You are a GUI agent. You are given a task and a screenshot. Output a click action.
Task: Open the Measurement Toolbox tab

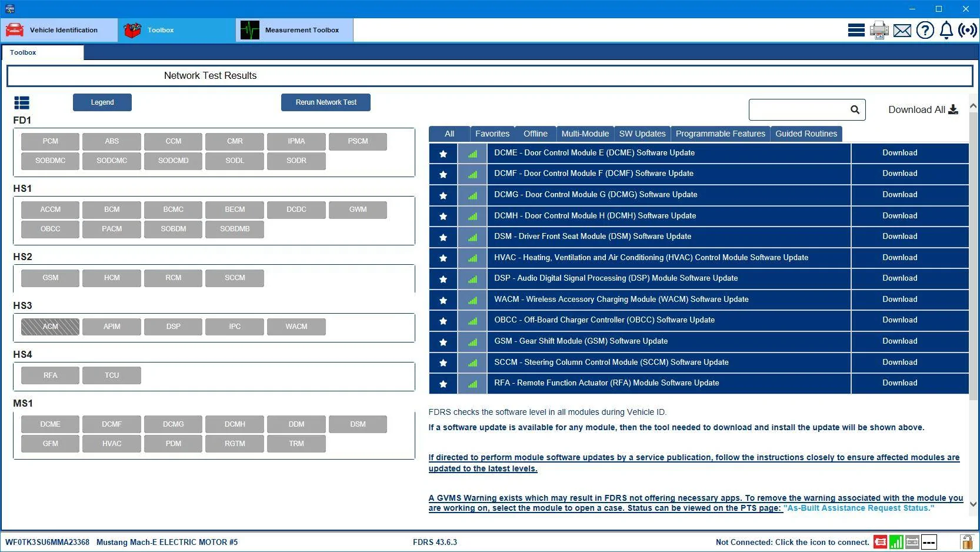tap(295, 30)
